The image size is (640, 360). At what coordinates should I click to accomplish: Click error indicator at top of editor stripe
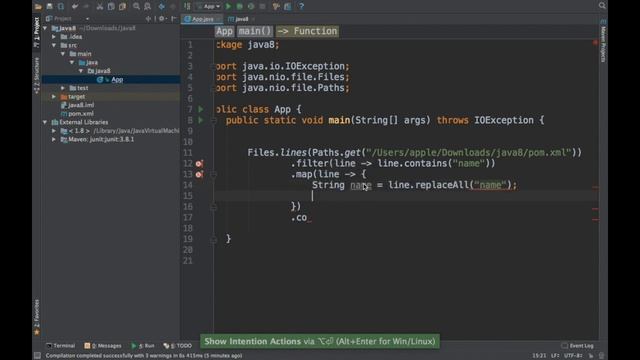(x=596, y=42)
